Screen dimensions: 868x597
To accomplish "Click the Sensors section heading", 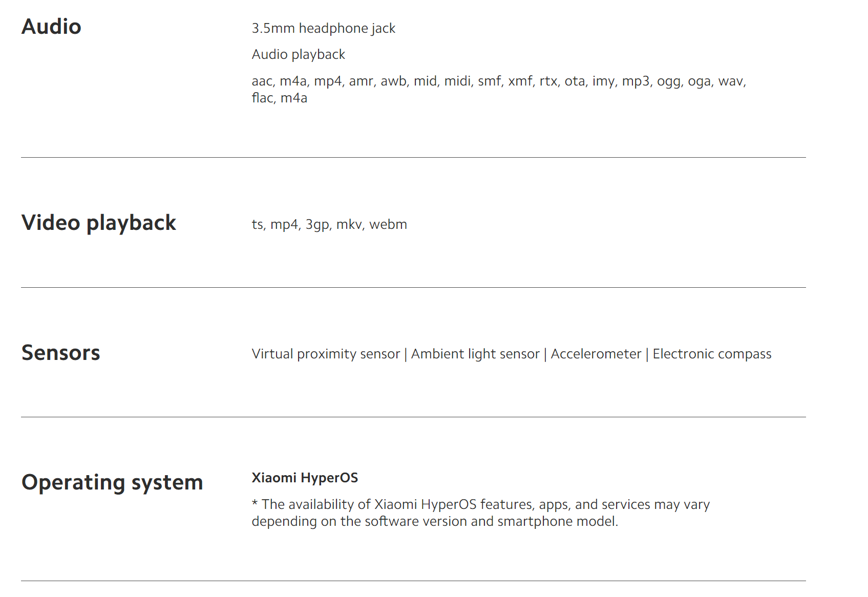I will [x=60, y=353].
